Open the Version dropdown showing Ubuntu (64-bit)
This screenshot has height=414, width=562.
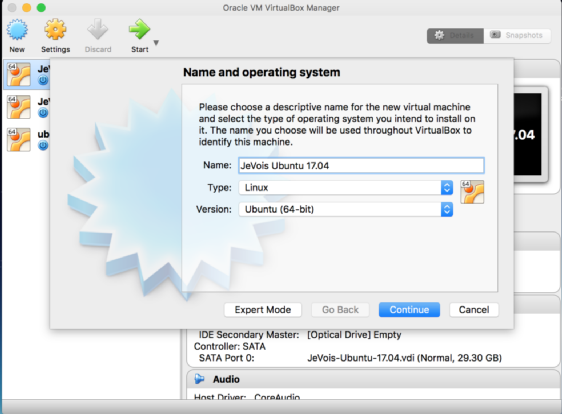[x=346, y=209]
